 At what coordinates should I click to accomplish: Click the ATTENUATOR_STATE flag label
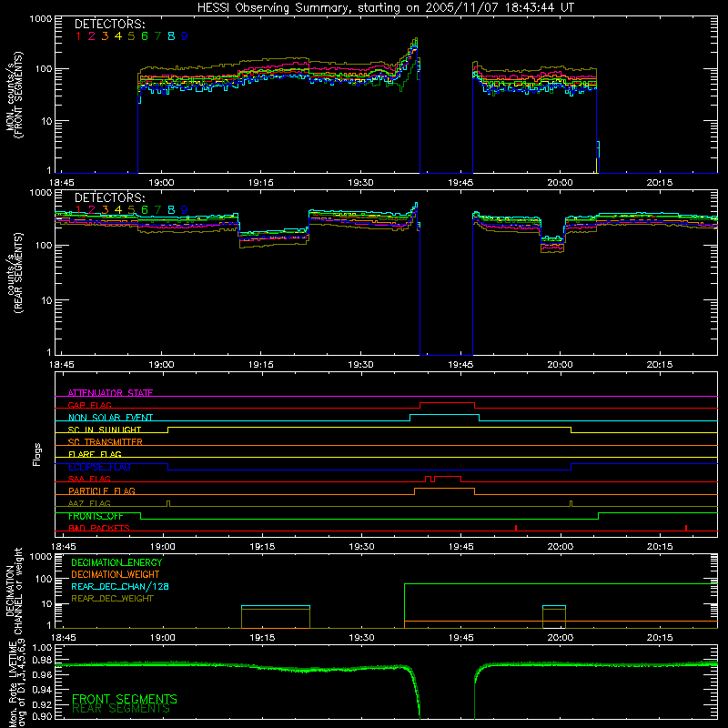[110, 393]
